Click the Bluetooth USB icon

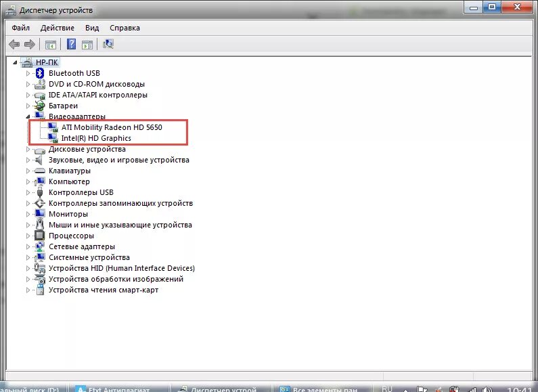point(40,73)
